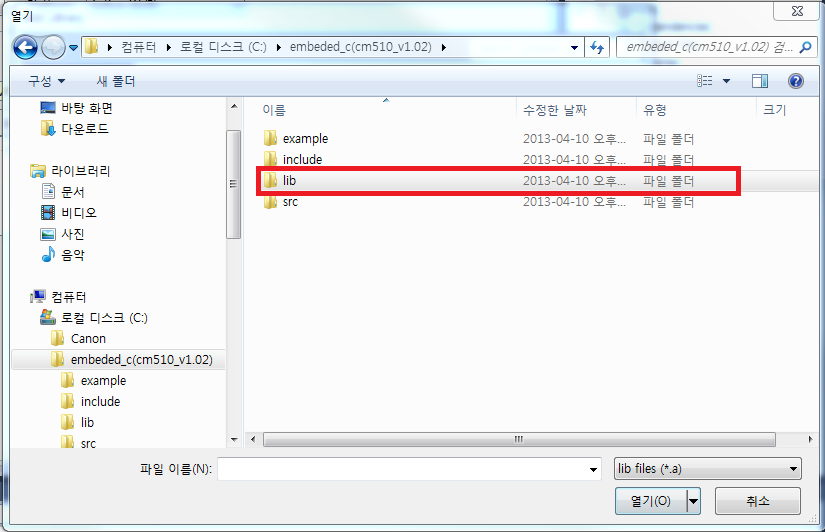Image resolution: width=825 pixels, height=532 pixels.
Task: Expand the address bar history dropdown
Action: [575, 47]
